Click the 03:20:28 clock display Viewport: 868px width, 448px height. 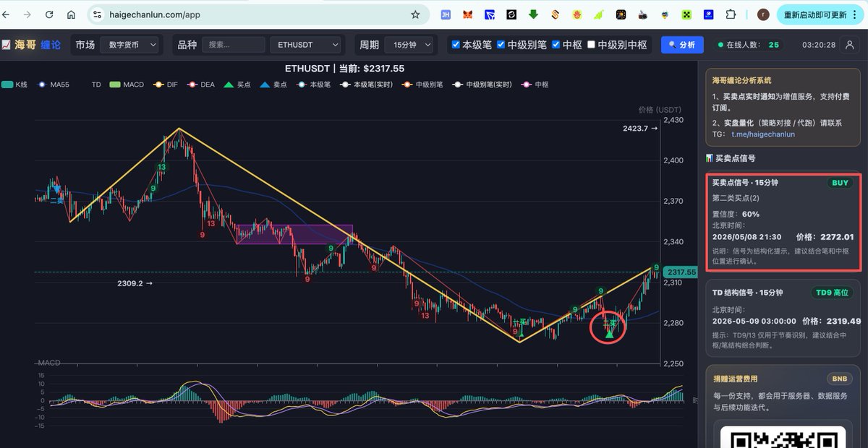click(819, 45)
